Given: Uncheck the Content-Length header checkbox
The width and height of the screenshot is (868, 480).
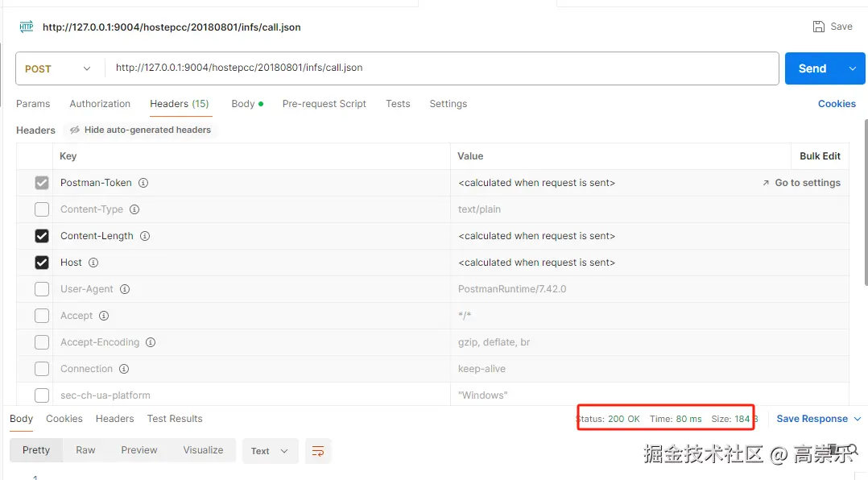Looking at the screenshot, I should point(42,236).
